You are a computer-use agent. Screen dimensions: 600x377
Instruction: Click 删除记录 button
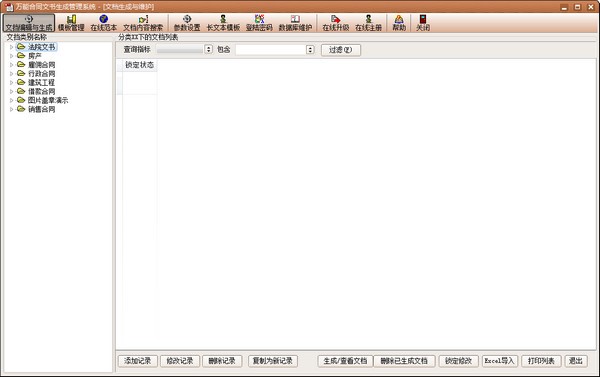click(x=222, y=361)
